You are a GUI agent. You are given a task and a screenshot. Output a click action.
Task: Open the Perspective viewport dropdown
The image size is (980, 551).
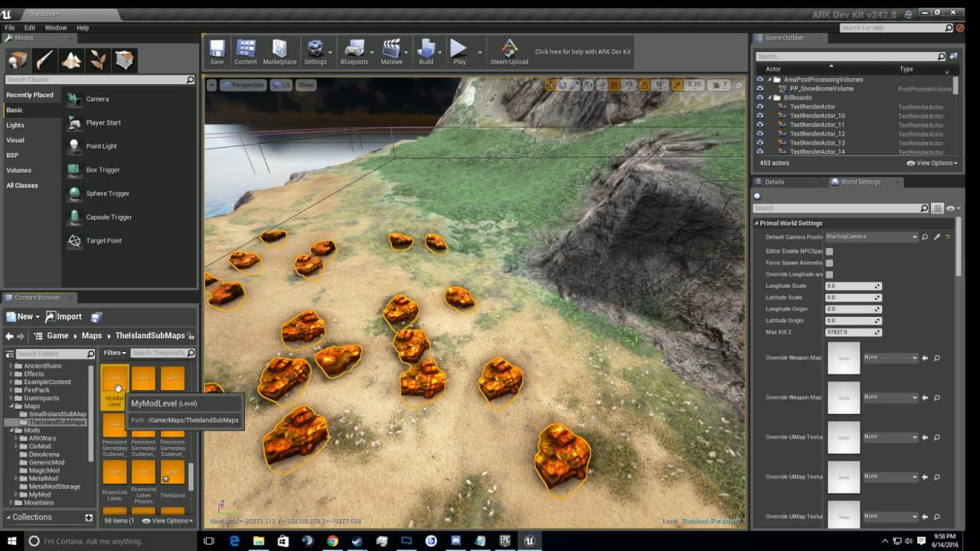click(x=243, y=85)
